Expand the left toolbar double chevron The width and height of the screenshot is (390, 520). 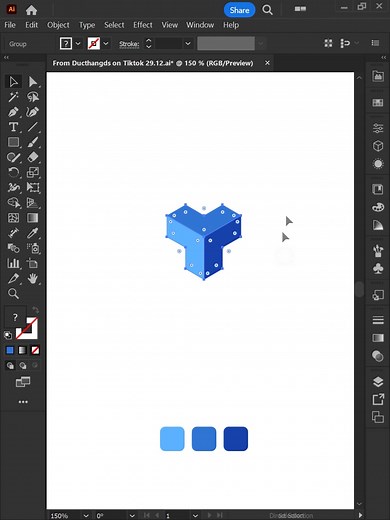[x=6, y=57]
